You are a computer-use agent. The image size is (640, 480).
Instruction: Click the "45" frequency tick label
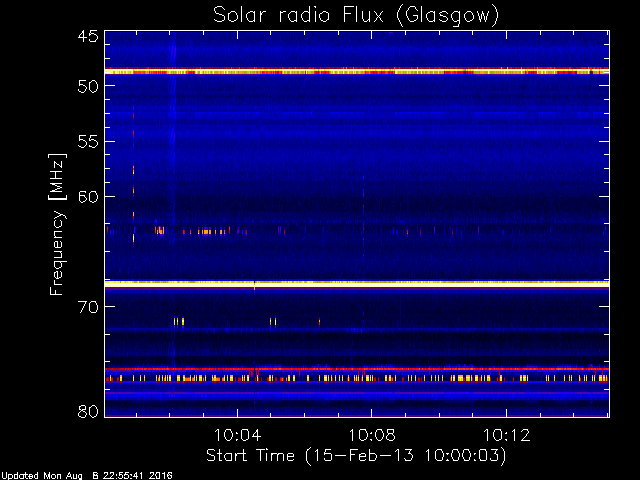point(88,37)
